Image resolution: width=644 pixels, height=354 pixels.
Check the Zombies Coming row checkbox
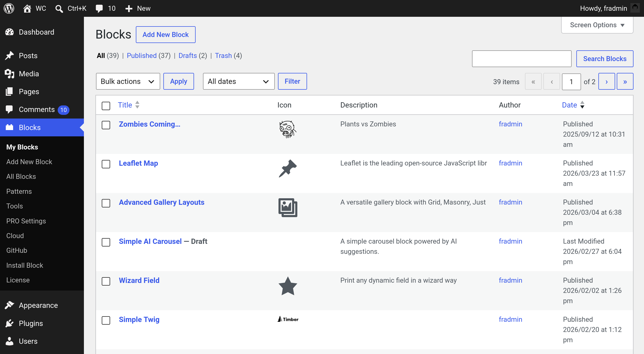(106, 125)
